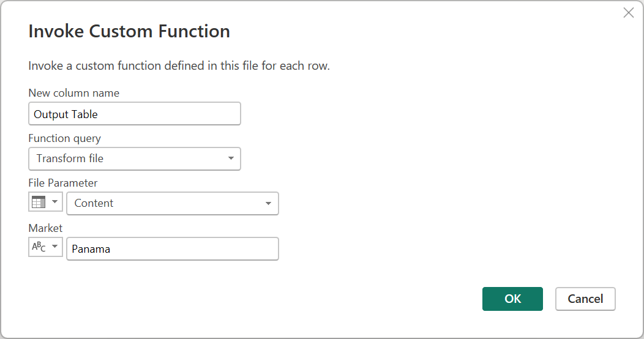Click the ABC text-type icon beside Market

[x=39, y=247]
